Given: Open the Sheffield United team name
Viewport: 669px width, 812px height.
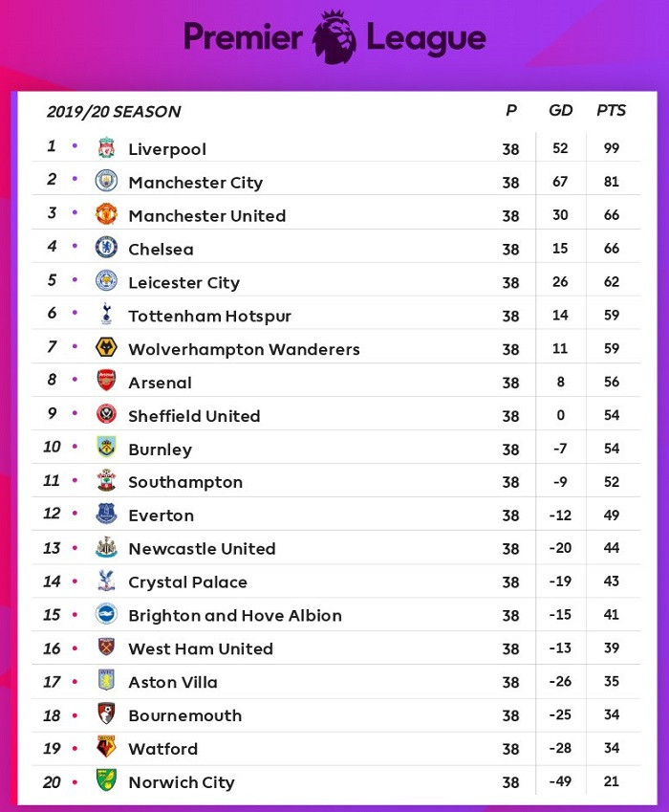Looking at the screenshot, I should click(194, 416).
